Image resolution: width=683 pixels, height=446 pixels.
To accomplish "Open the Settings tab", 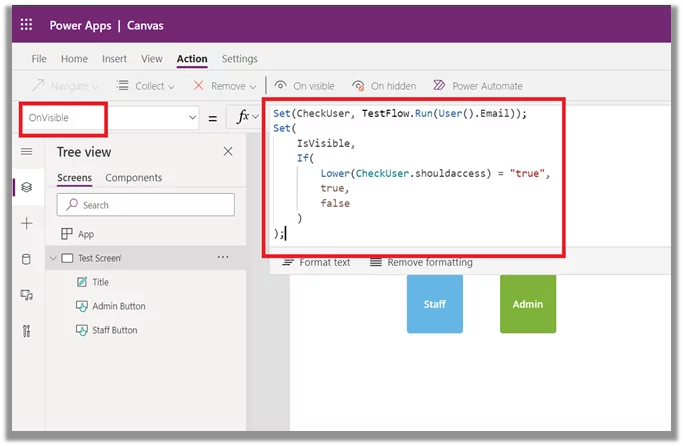I will [240, 59].
